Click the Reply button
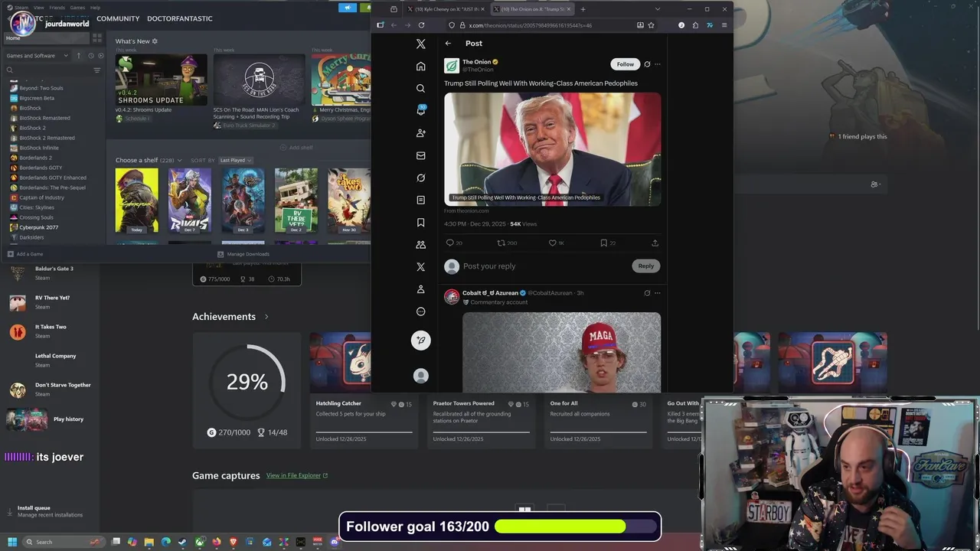 point(646,266)
